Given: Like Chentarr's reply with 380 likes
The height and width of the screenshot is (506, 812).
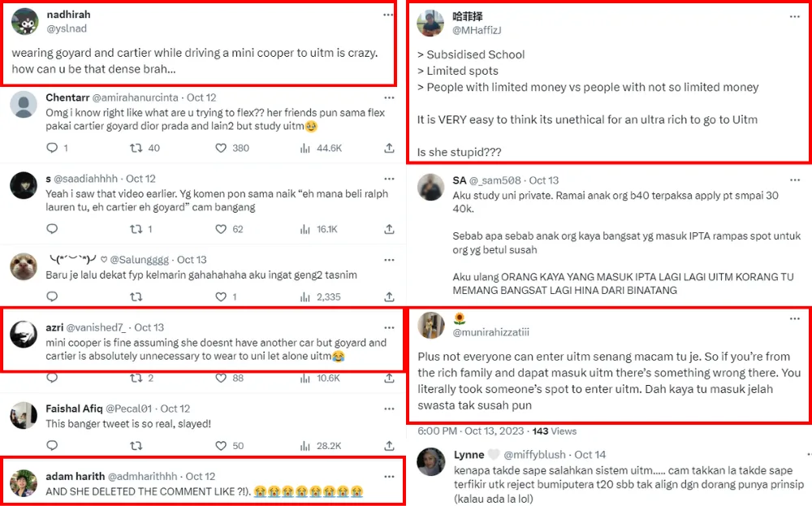Looking at the screenshot, I should click(x=221, y=148).
